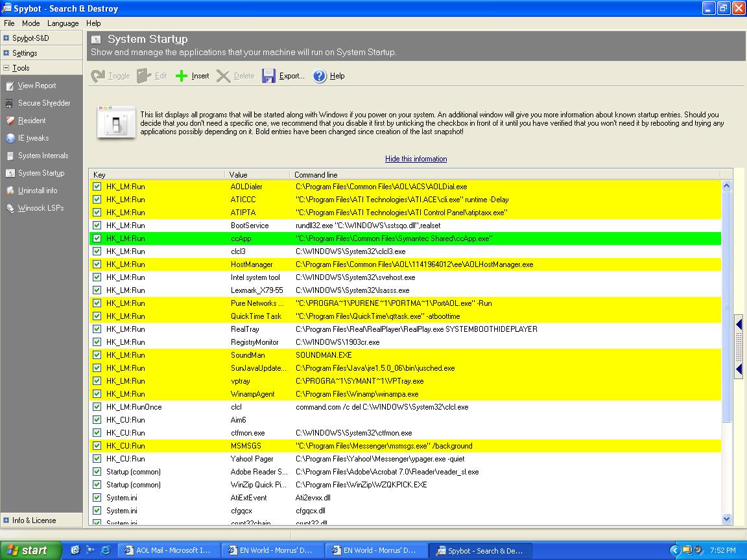
Task: Click the upper blue arrow on right panel handle
Action: 739,325
